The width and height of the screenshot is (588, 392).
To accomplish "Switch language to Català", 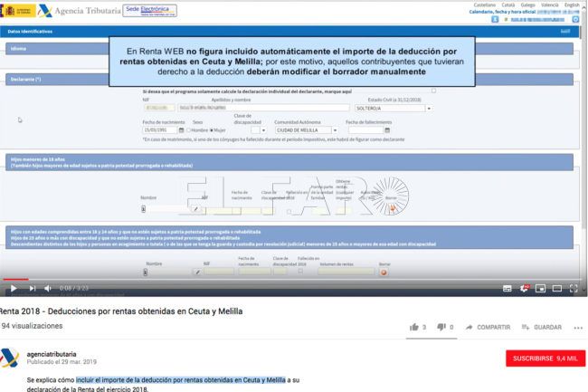I will click(x=508, y=5).
